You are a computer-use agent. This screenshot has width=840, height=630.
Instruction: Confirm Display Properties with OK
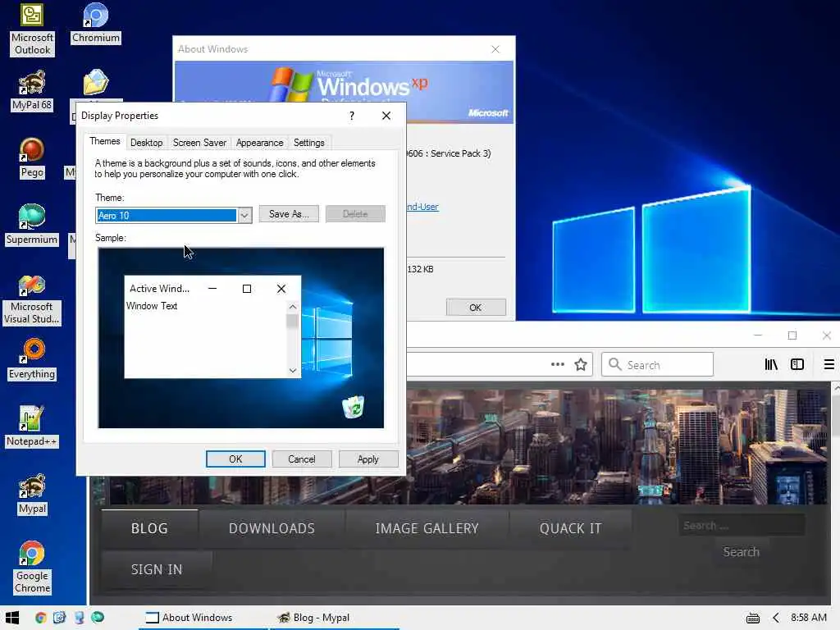point(235,459)
